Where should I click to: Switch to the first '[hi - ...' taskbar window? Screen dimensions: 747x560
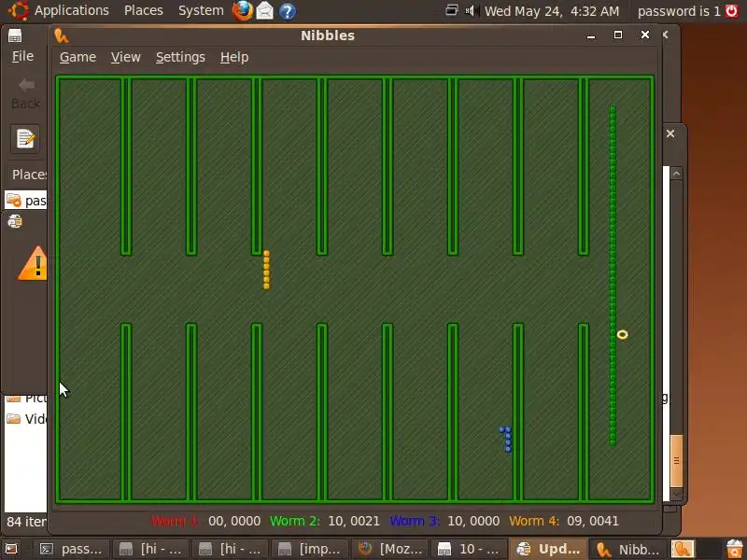click(x=151, y=549)
